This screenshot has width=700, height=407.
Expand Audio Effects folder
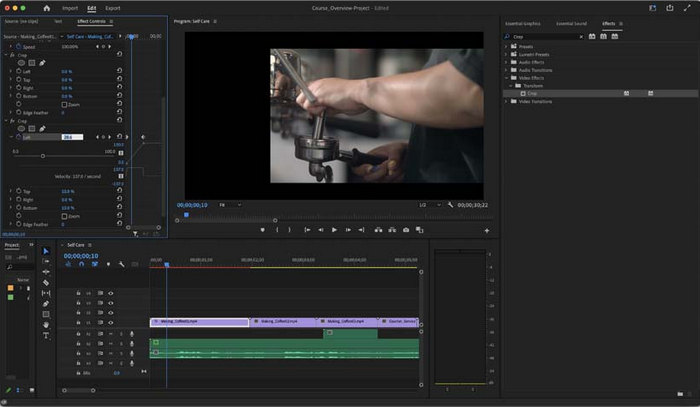pyautogui.click(x=506, y=62)
